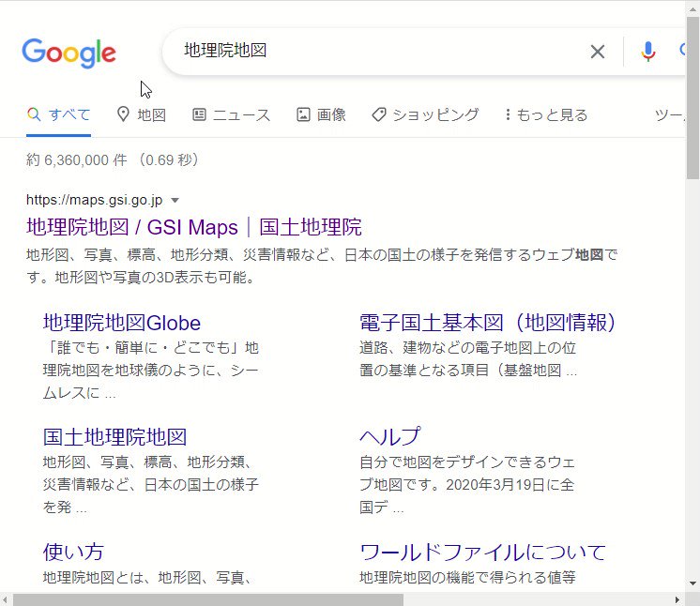Click the horizontal scrollbar thumb

pos(208,599)
